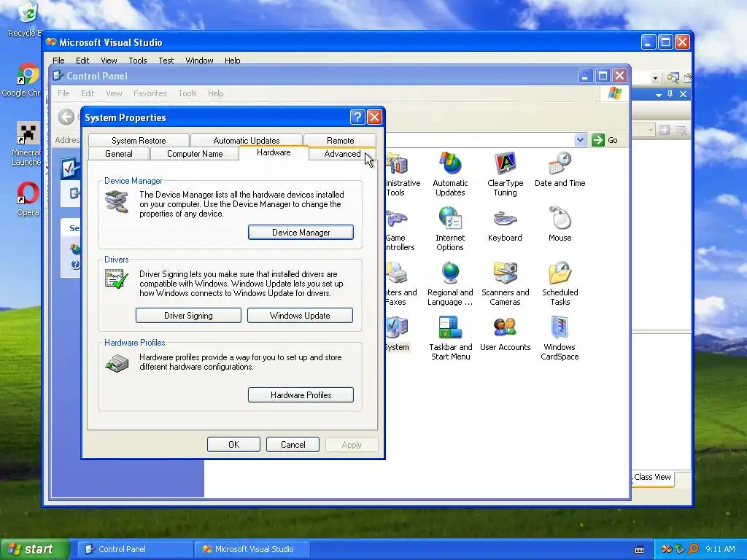747x560 pixels.
Task: Click the 9:11 AM taskbar clock
Action: tap(720, 549)
